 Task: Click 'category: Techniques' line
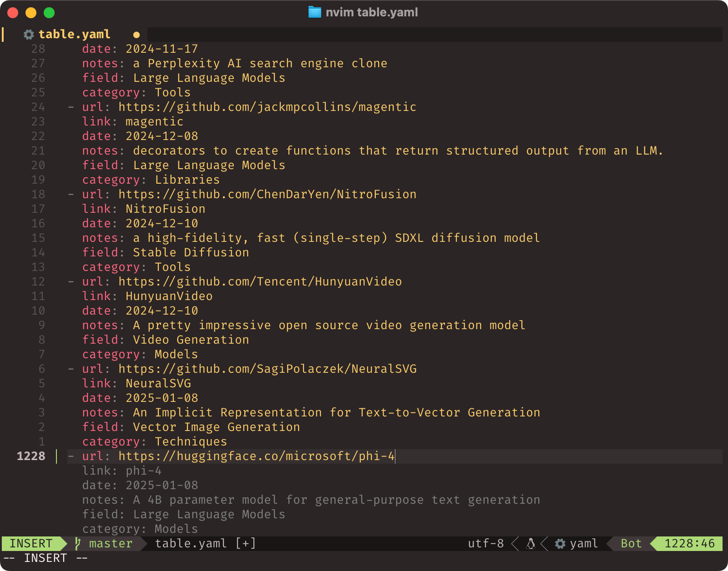(x=154, y=441)
